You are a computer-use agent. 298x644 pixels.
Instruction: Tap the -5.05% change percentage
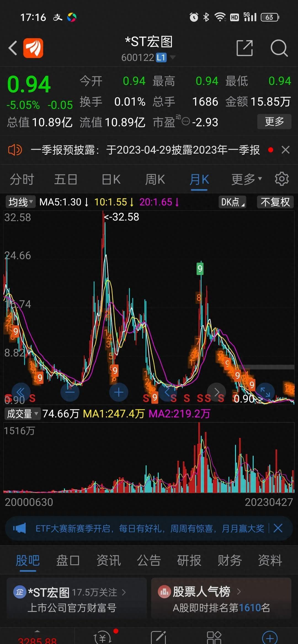coord(23,105)
